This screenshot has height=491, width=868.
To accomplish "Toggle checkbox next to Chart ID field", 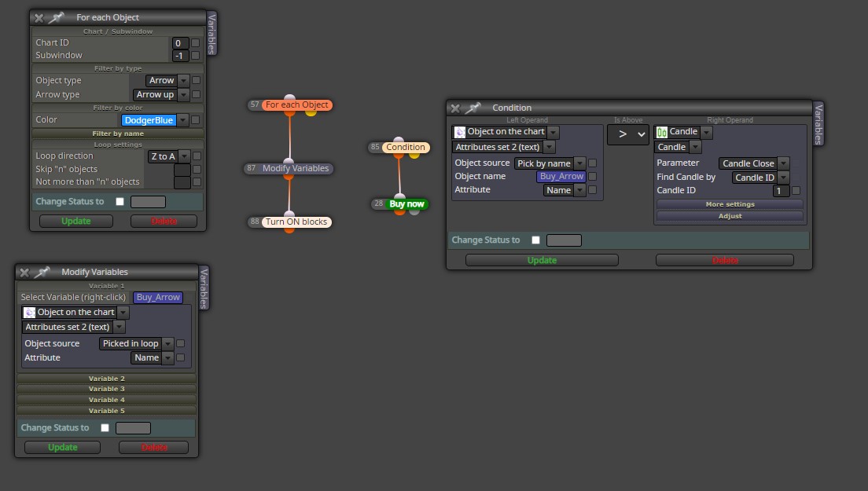I will 196,42.
